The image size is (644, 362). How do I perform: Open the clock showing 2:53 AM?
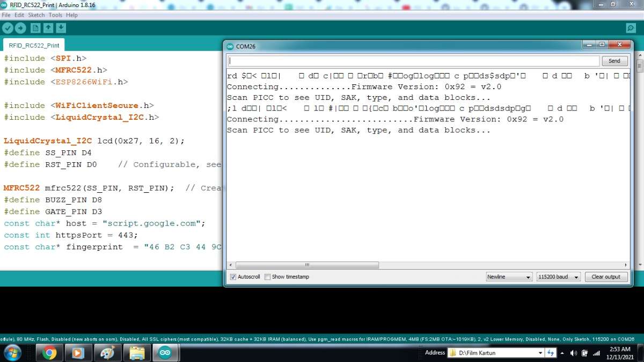(x=620, y=353)
